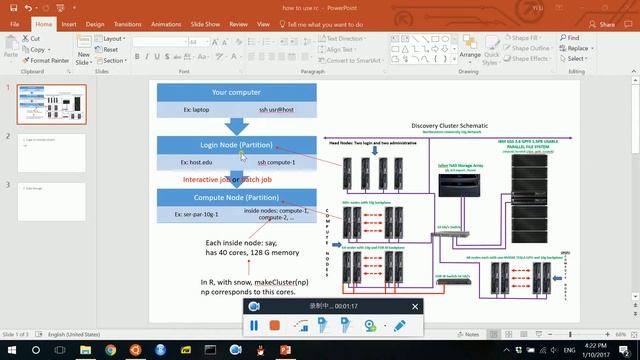640x360 pixels.
Task: Click zoom out minus button
Action: point(550,334)
